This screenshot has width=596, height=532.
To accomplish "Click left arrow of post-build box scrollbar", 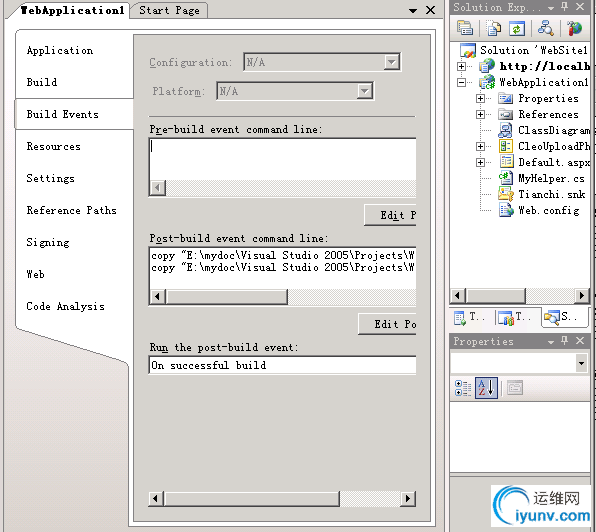I will (x=157, y=297).
